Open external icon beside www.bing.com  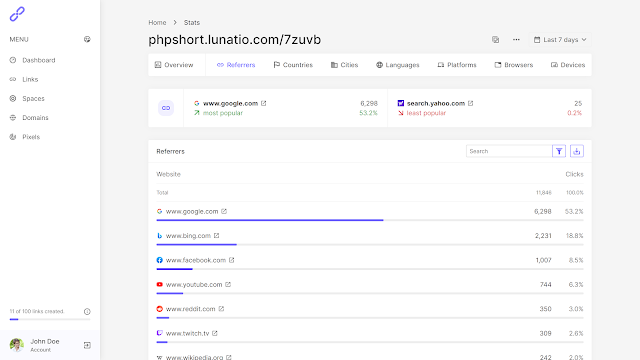click(217, 236)
